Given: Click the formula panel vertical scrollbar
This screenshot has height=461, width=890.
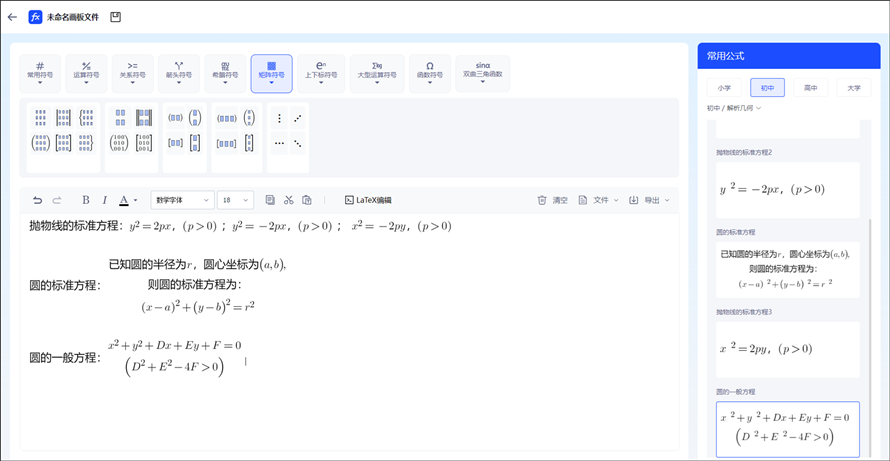Looking at the screenshot, I should 870,337.
